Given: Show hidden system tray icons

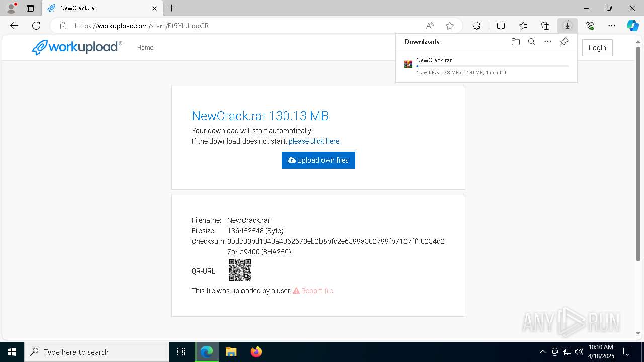Looking at the screenshot, I should 542,352.
